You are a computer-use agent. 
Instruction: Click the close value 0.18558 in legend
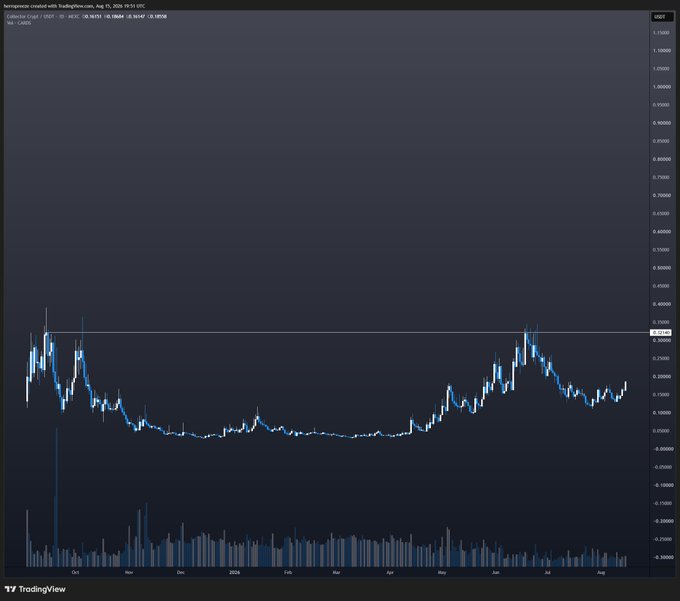pos(158,16)
